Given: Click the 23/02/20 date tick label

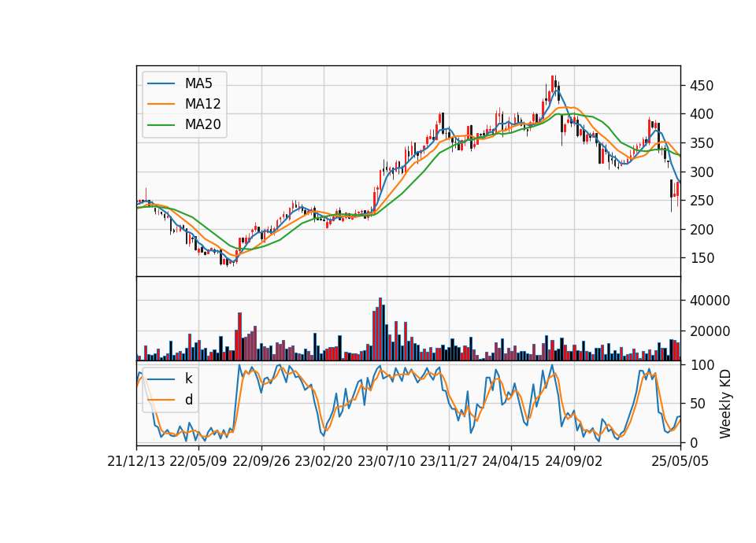Looking at the screenshot, I should click(x=324, y=461).
